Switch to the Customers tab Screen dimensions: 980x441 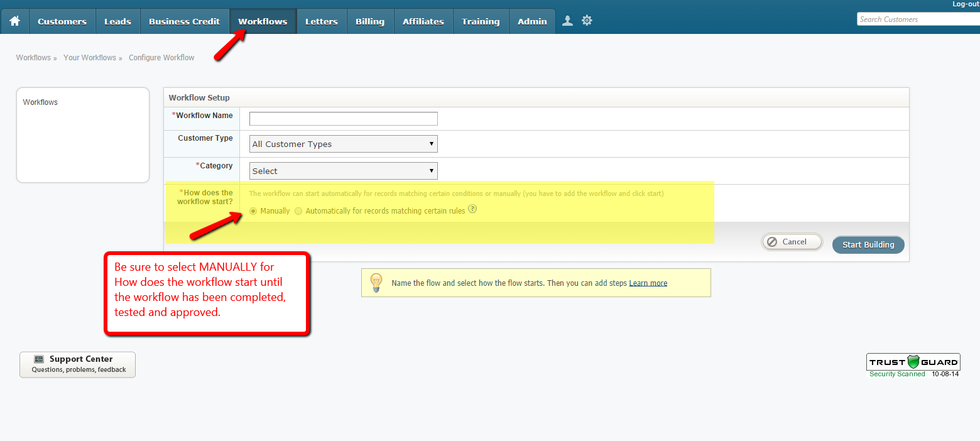[62, 21]
